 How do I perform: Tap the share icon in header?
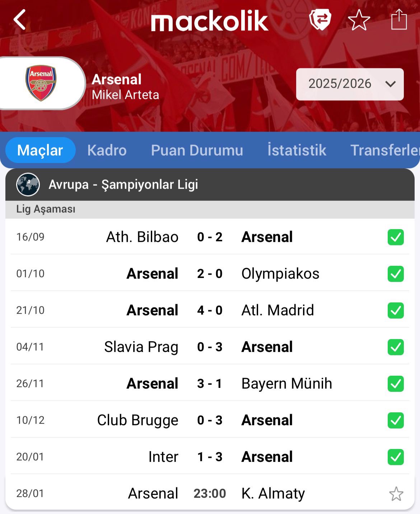click(x=399, y=20)
